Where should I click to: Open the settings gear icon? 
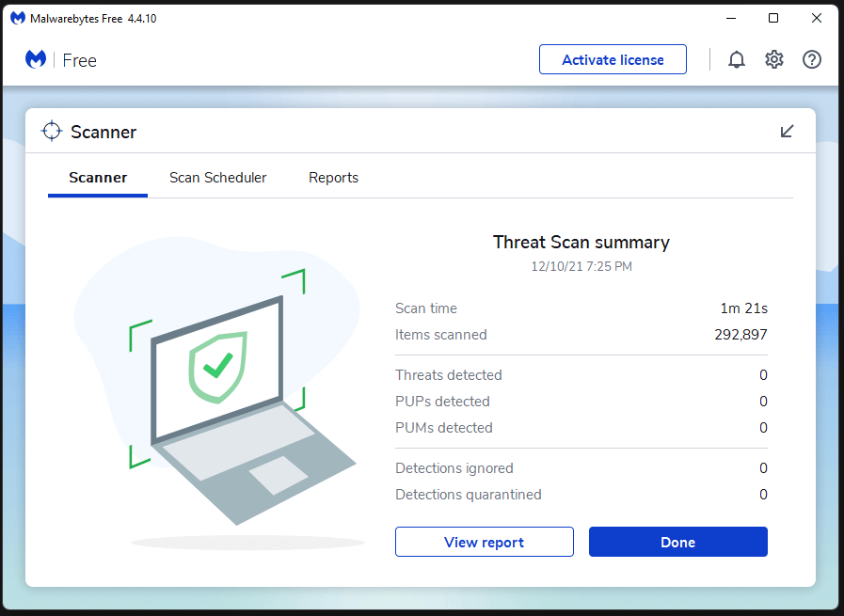click(774, 59)
